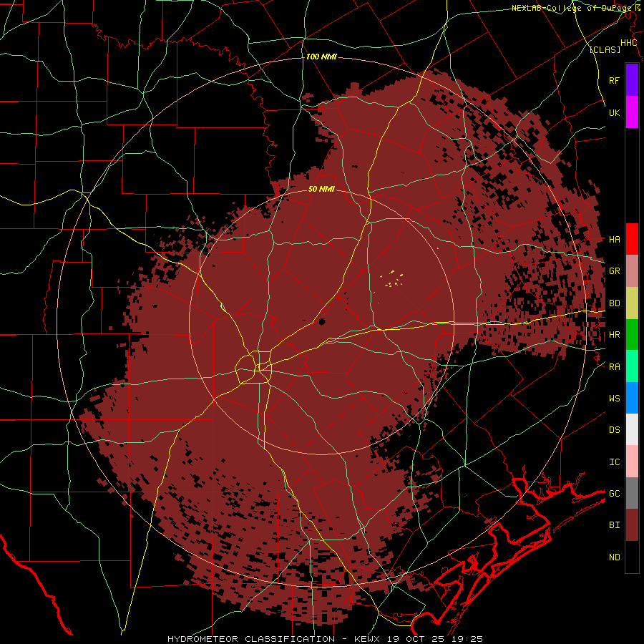Click the RF purple legend swatch

point(632,80)
